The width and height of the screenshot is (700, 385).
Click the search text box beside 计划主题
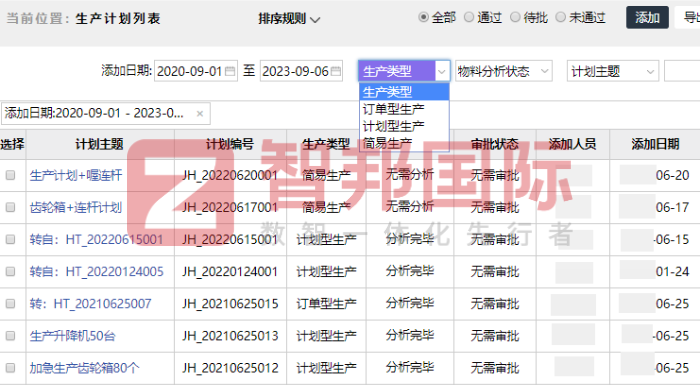click(x=682, y=71)
